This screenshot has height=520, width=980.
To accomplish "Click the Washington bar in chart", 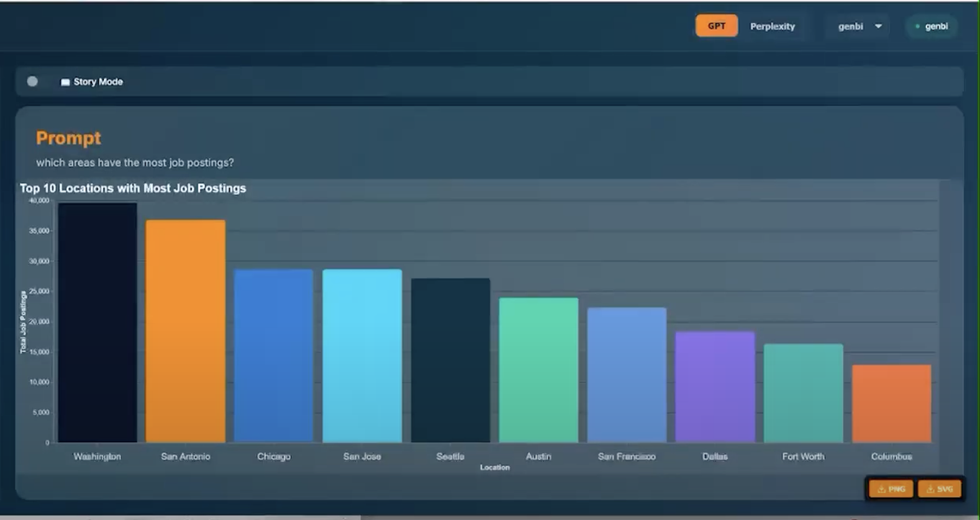I will (98, 323).
